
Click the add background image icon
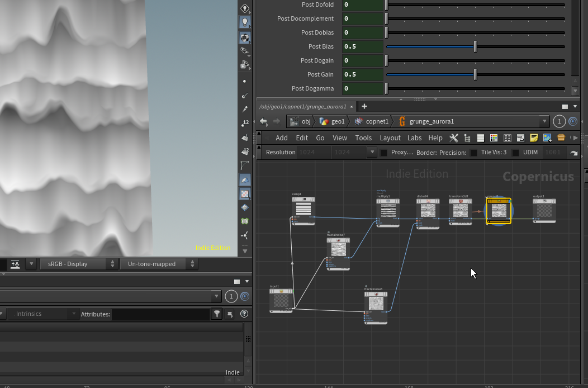tap(547, 138)
